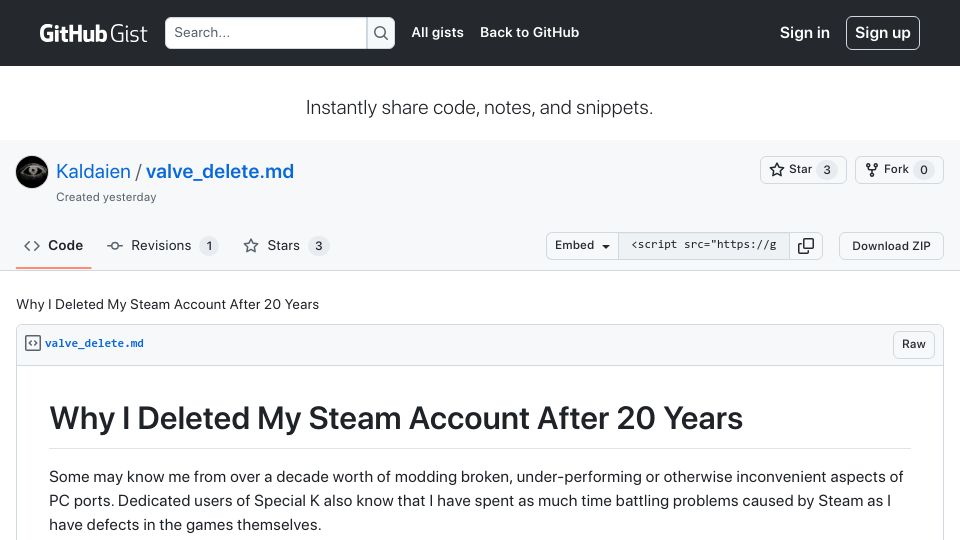
Task: Open the valve_delete.md file link
Action: (x=94, y=343)
